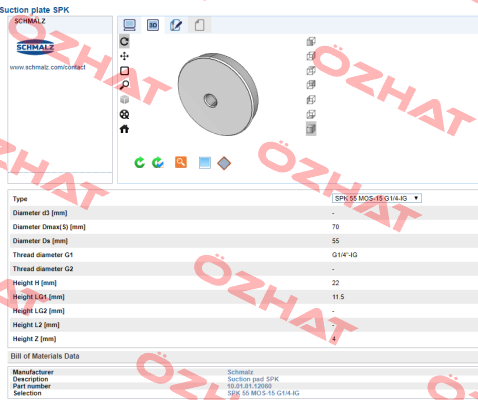
Task: Start the film reel animation tool
Action: coord(124,114)
